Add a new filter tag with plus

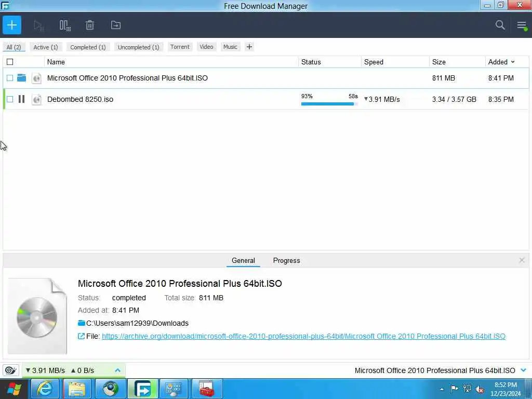(249, 47)
